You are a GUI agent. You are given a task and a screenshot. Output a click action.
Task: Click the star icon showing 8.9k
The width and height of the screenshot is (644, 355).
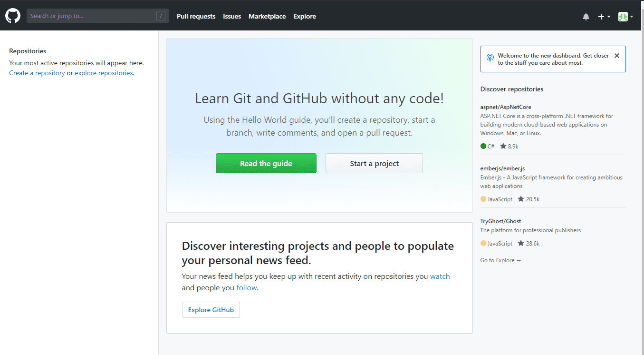click(503, 146)
